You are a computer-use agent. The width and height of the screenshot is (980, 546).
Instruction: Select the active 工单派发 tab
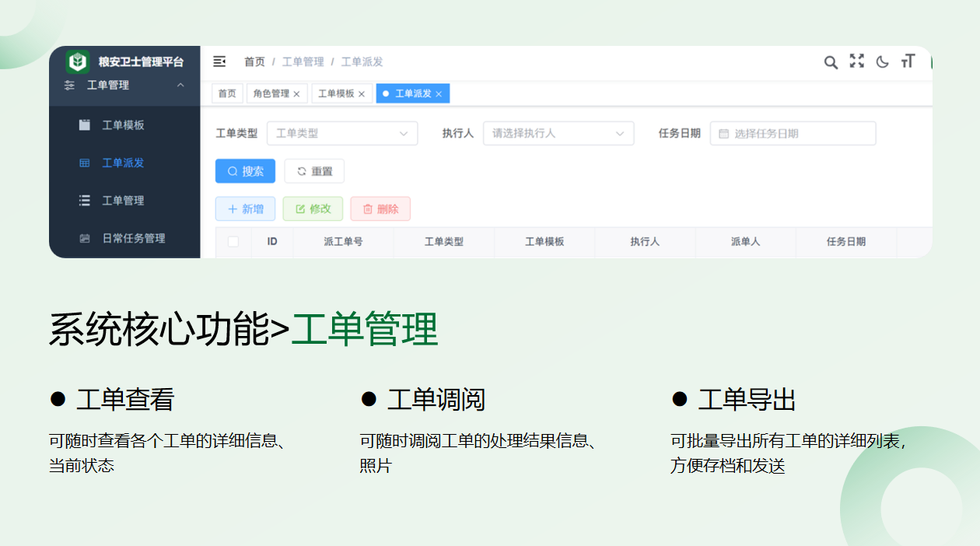(413, 93)
